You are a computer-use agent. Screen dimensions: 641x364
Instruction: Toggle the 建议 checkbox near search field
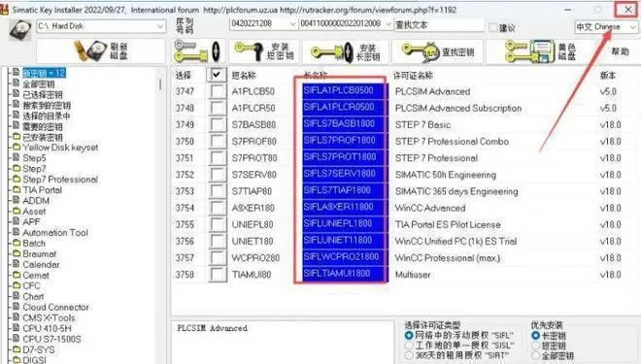(493, 28)
